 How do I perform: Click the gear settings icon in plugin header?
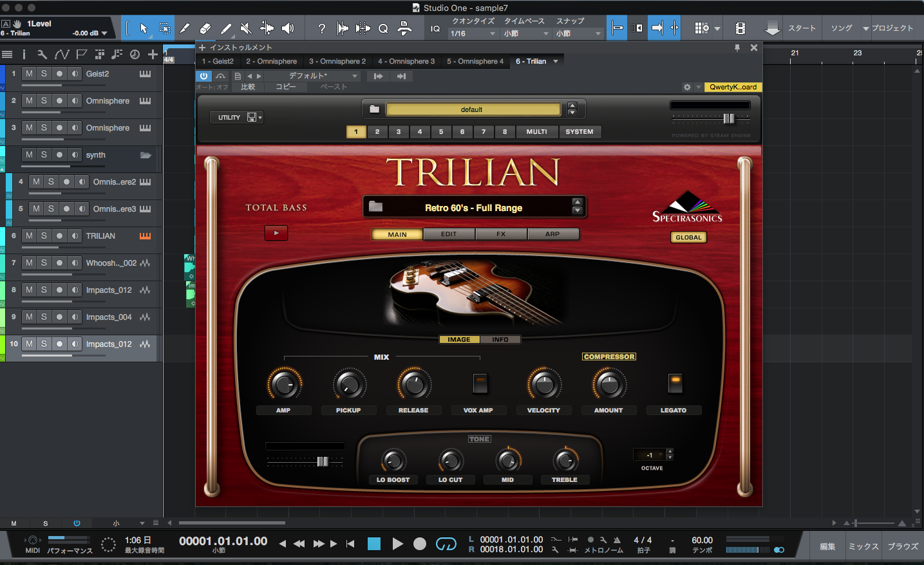pos(687,87)
